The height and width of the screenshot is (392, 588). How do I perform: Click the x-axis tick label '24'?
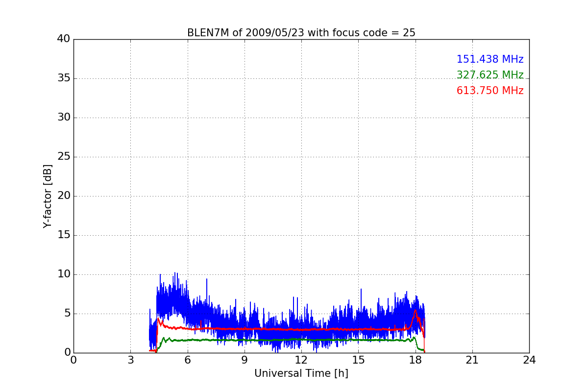(529, 360)
